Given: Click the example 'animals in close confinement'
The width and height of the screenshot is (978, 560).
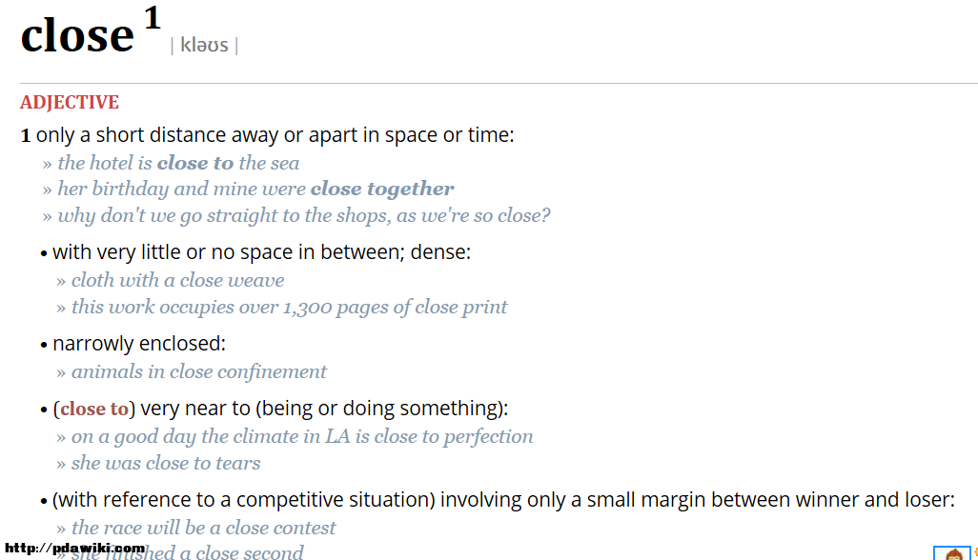Looking at the screenshot, I should (x=199, y=371).
